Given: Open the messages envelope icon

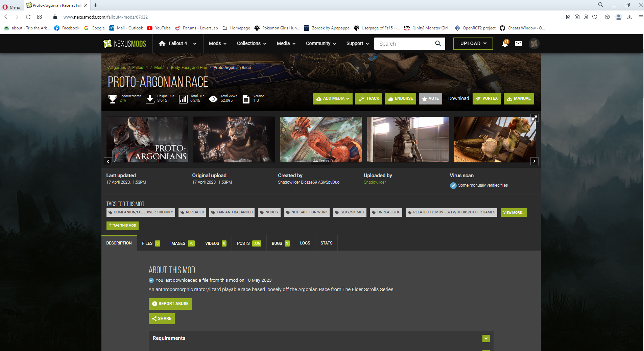Looking at the screenshot, I should (x=518, y=44).
